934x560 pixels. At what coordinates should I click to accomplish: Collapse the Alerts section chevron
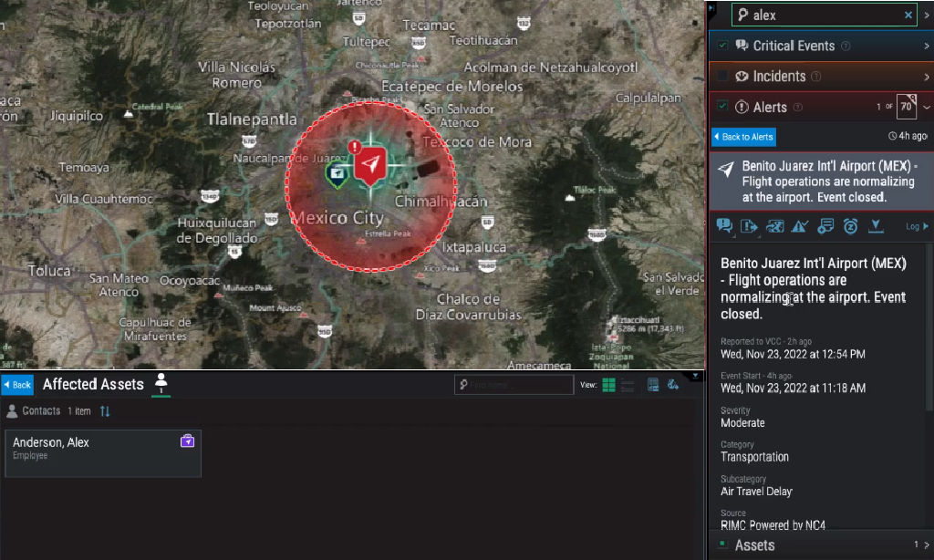pyautogui.click(x=927, y=108)
